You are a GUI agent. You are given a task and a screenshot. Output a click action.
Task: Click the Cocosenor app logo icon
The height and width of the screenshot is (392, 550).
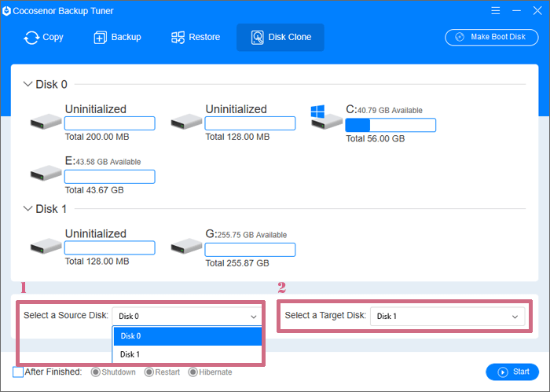pos(6,11)
